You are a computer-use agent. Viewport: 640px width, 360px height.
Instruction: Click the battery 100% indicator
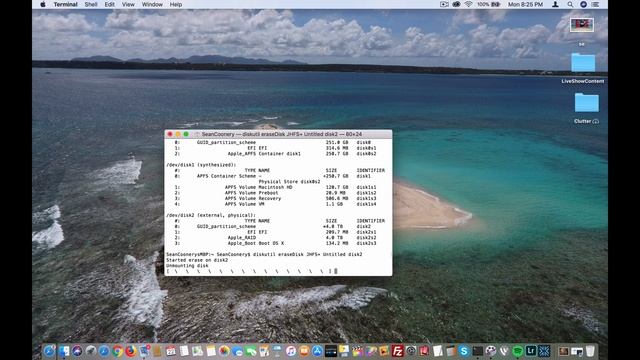(x=489, y=4)
